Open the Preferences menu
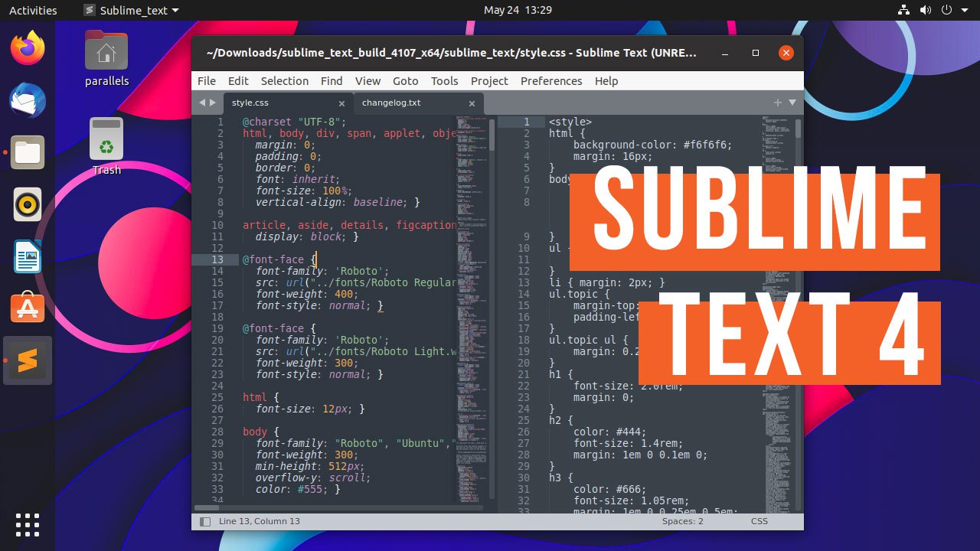Screen dimensions: 980x551 click(x=551, y=80)
